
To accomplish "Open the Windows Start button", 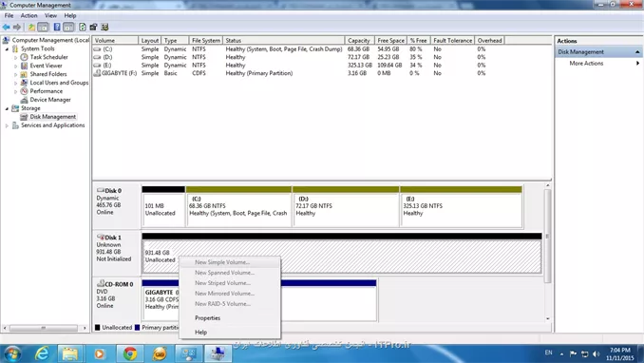I will (x=12, y=353).
